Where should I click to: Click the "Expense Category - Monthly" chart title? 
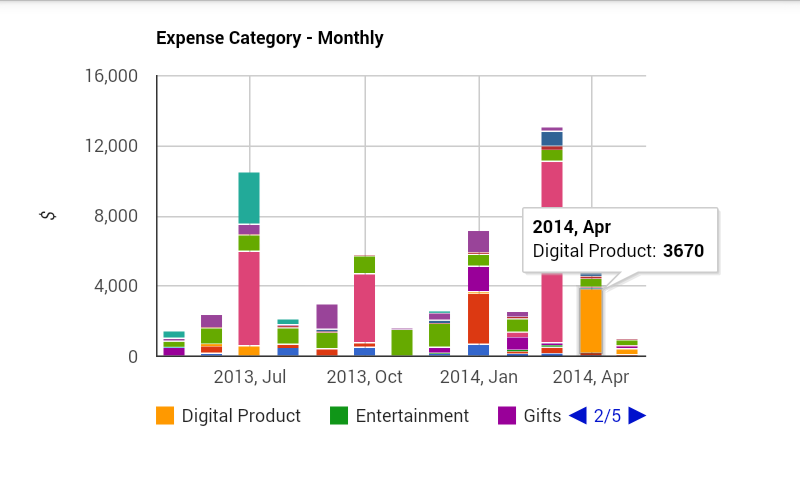pyautogui.click(x=270, y=38)
